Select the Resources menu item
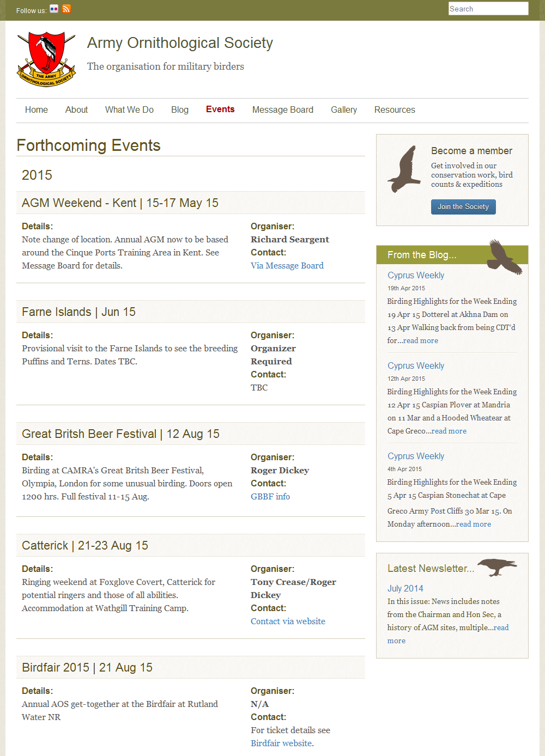 pyautogui.click(x=395, y=110)
